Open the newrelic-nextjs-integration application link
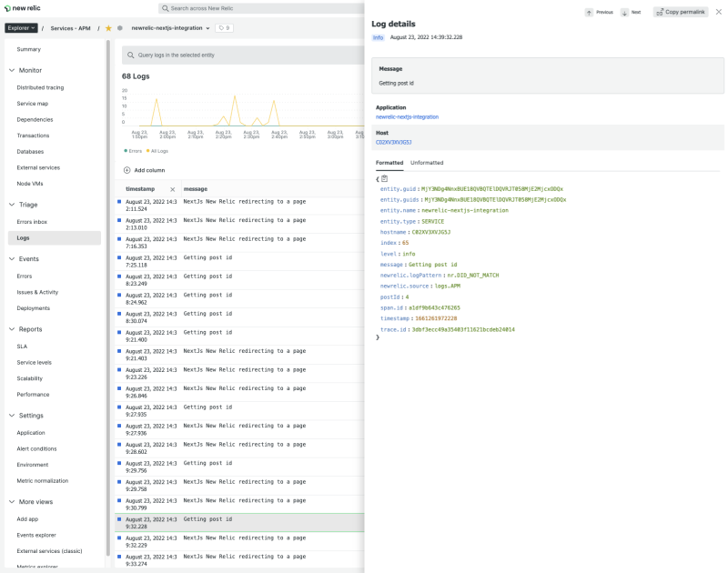 point(408,116)
